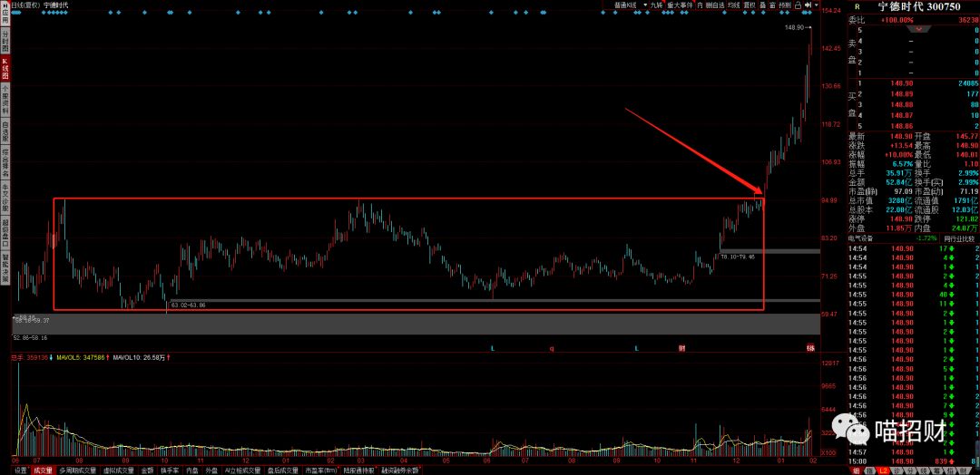Expand the red chevron in sell order book

pos(918,29)
